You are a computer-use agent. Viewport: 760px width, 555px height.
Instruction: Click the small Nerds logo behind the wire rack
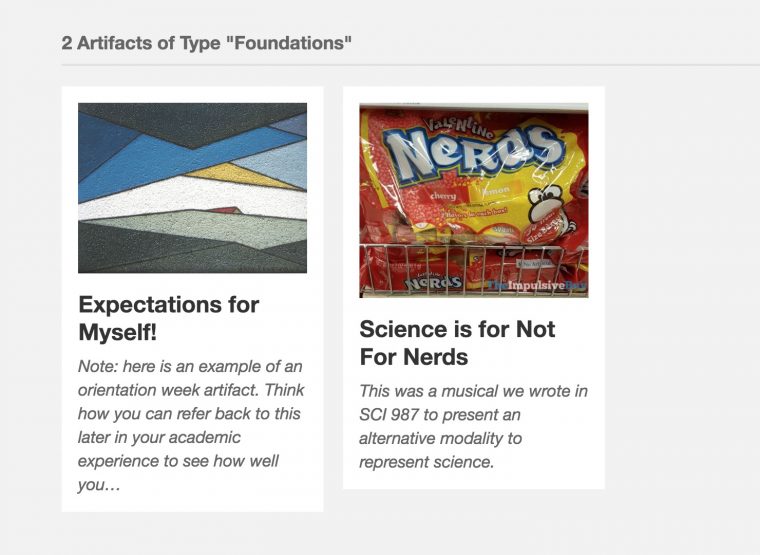(434, 281)
